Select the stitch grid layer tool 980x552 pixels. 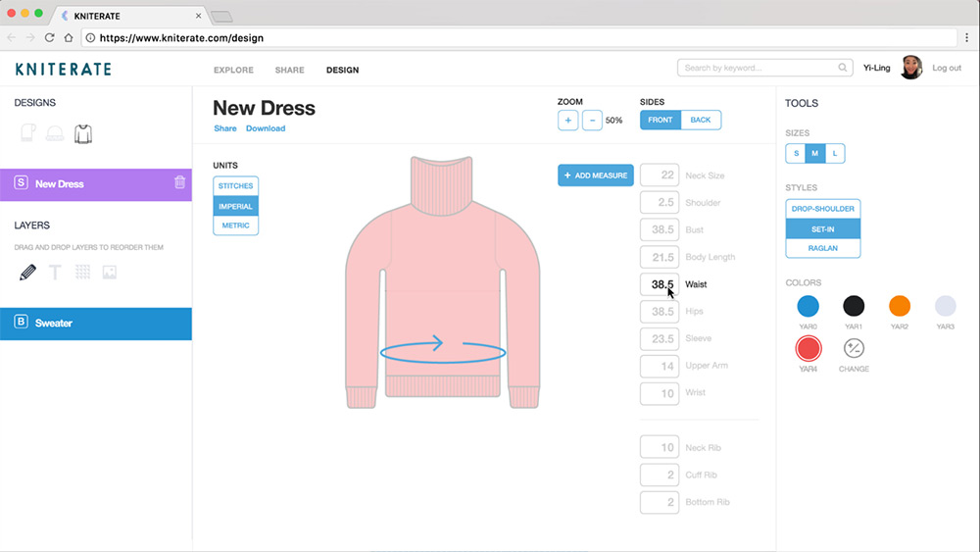82,272
